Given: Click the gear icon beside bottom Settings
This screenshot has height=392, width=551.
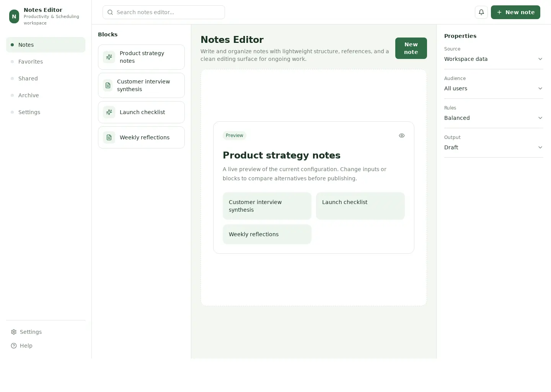Looking at the screenshot, I should coord(14,332).
